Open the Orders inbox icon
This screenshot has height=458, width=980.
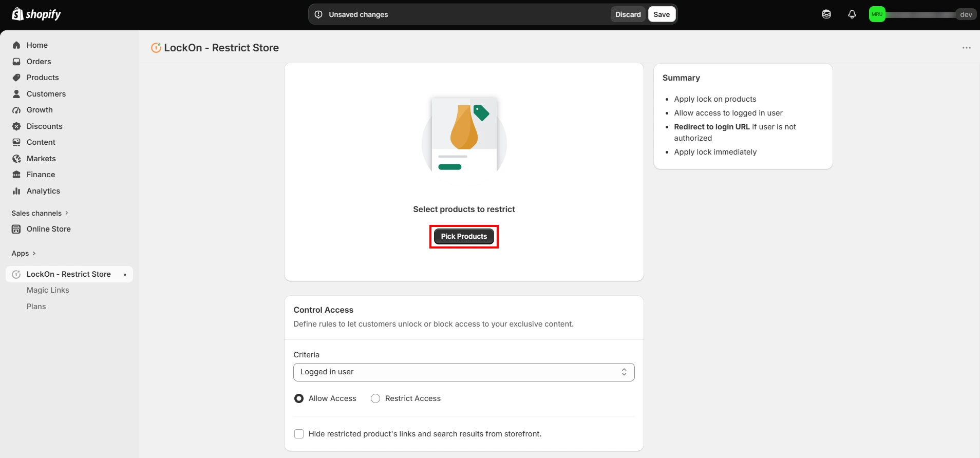[x=16, y=62]
